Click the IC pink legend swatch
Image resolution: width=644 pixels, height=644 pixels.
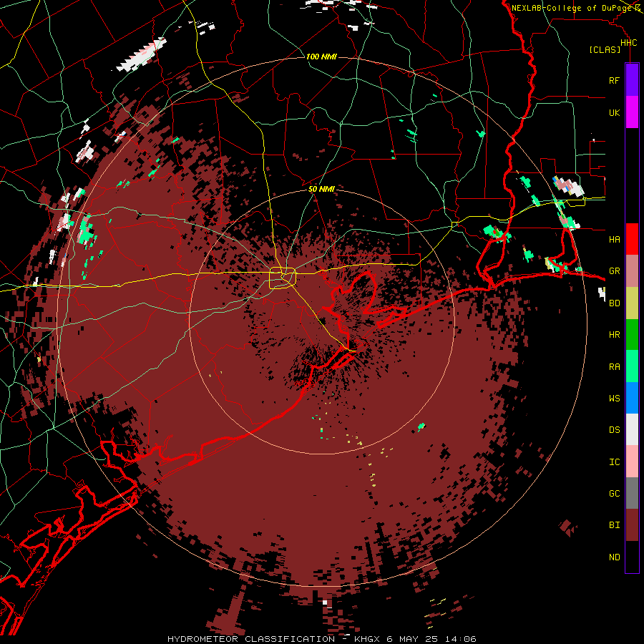click(632, 462)
